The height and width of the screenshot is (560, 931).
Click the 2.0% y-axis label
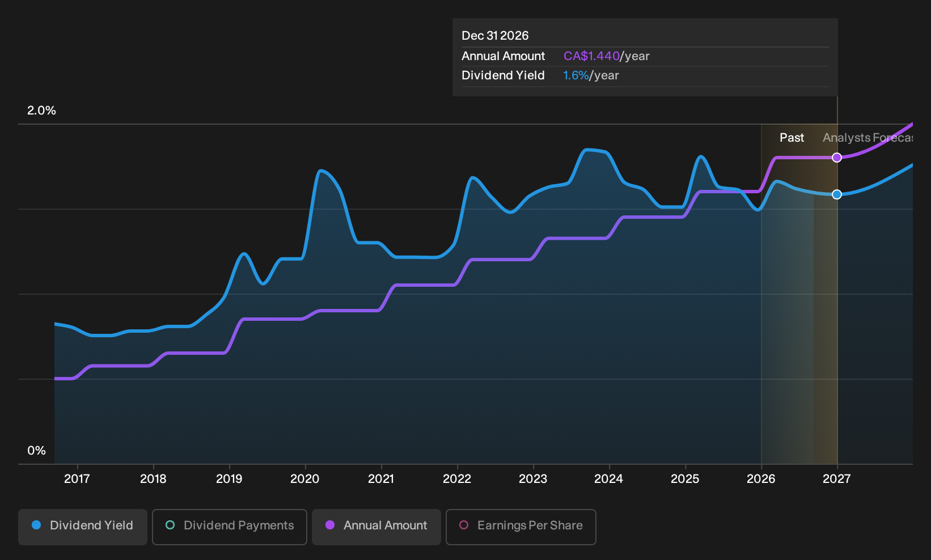click(42, 111)
